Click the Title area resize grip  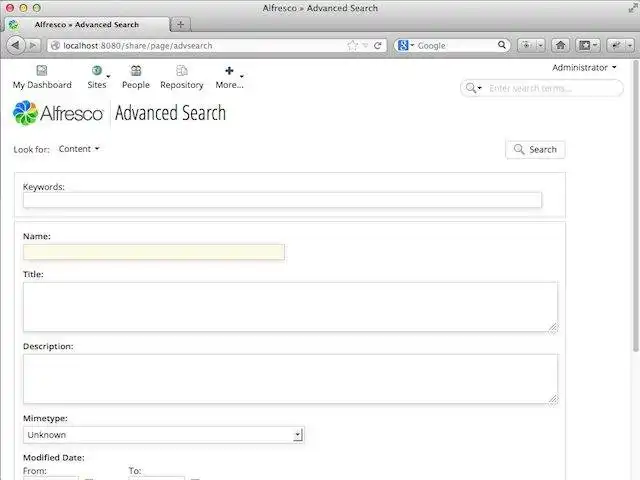click(553, 328)
